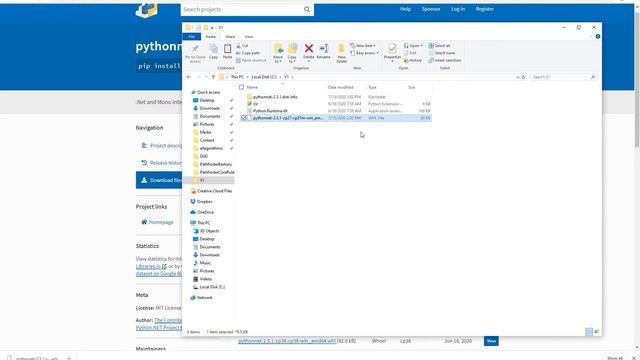Open the Open button dropdown in ribbon
640x360 pixels.
[x=413, y=46]
